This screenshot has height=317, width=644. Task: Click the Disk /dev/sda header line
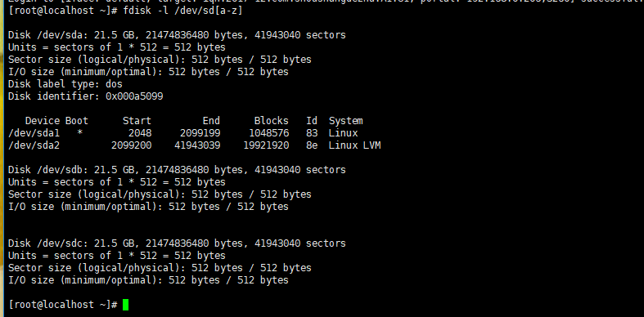pos(177,35)
